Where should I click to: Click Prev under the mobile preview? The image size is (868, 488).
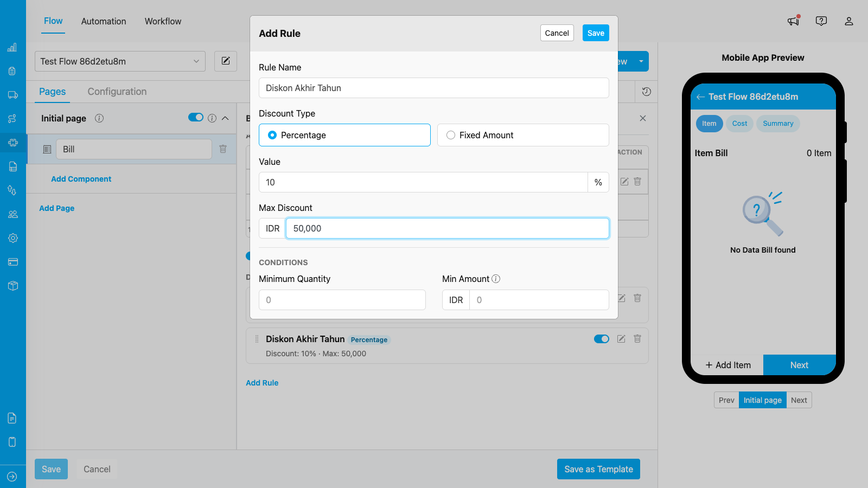click(x=726, y=400)
